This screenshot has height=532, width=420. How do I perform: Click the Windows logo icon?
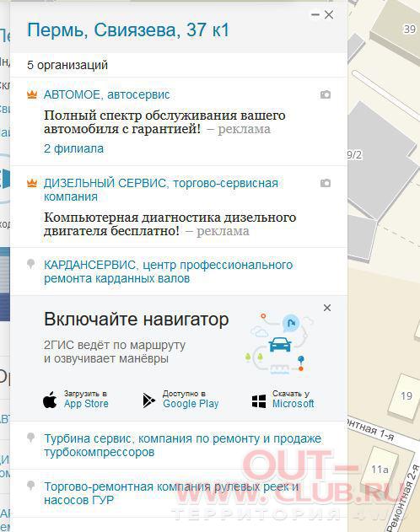[259, 401]
